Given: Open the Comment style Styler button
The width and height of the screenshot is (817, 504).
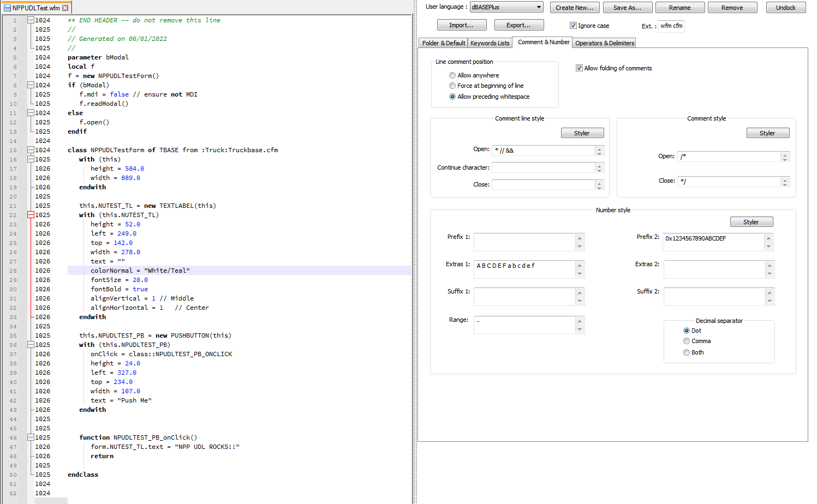Looking at the screenshot, I should [768, 133].
